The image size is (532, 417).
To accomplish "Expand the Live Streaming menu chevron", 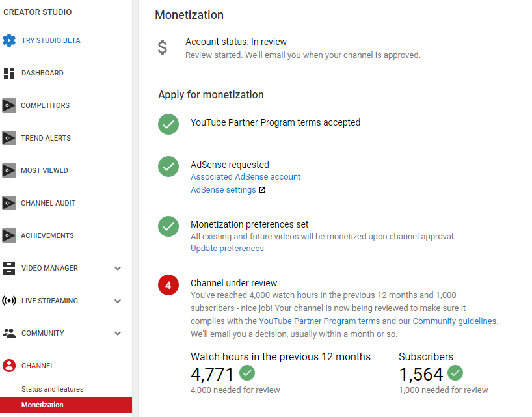I will [x=118, y=301].
